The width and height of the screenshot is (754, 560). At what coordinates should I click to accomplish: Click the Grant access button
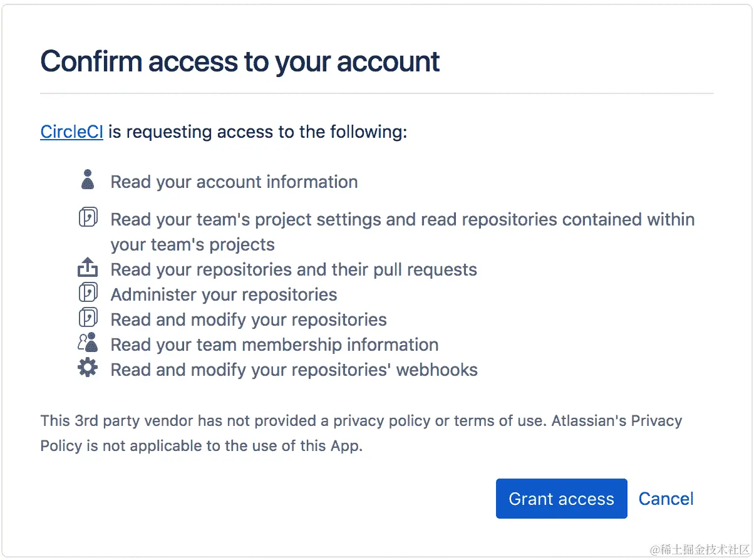[x=561, y=499]
